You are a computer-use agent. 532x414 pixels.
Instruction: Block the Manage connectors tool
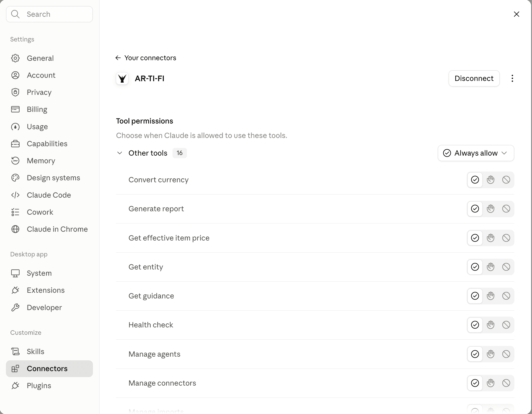click(506, 383)
